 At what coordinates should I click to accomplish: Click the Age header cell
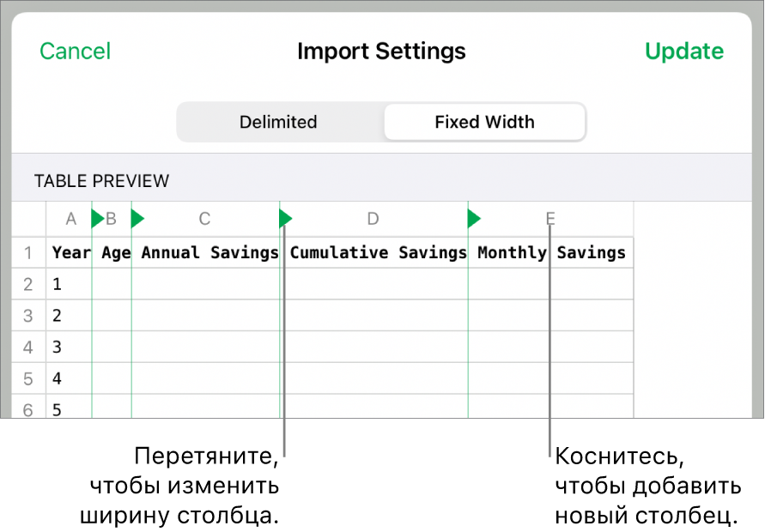(115, 253)
